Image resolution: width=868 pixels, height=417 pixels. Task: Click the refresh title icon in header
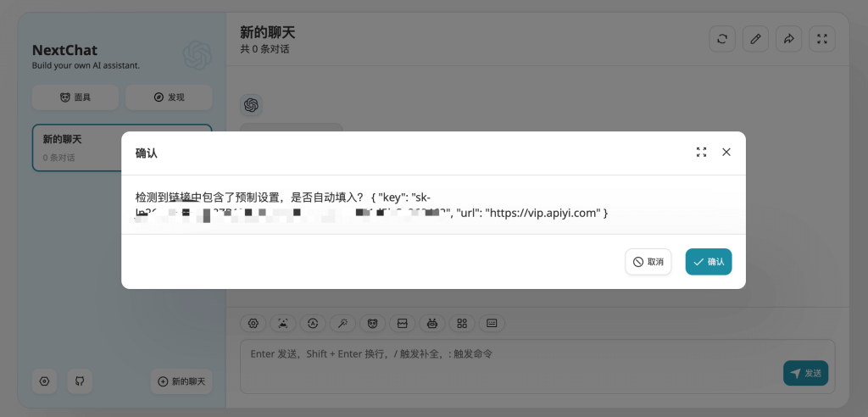point(722,39)
